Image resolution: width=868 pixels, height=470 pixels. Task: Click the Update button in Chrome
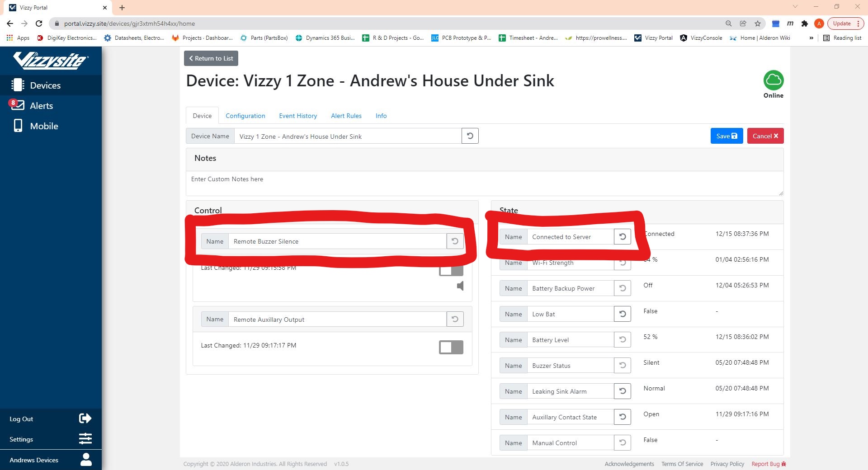841,23
